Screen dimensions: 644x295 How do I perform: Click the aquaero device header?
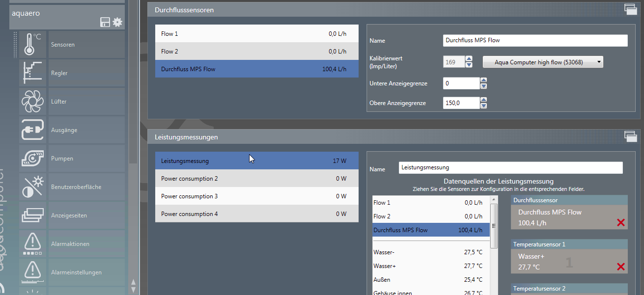coord(67,17)
